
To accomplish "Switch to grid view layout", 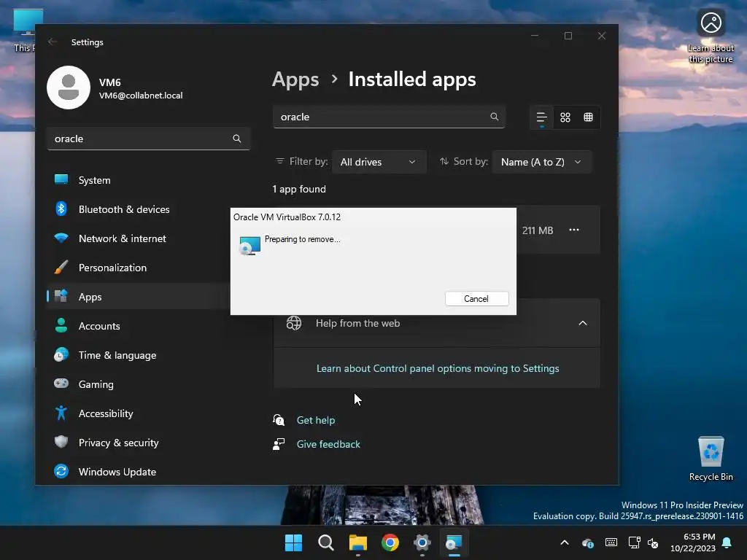I will 565,117.
